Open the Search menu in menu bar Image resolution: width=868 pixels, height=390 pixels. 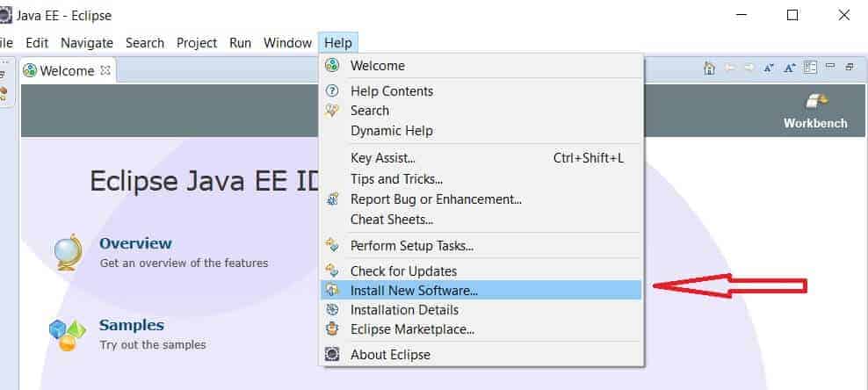(144, 42)
